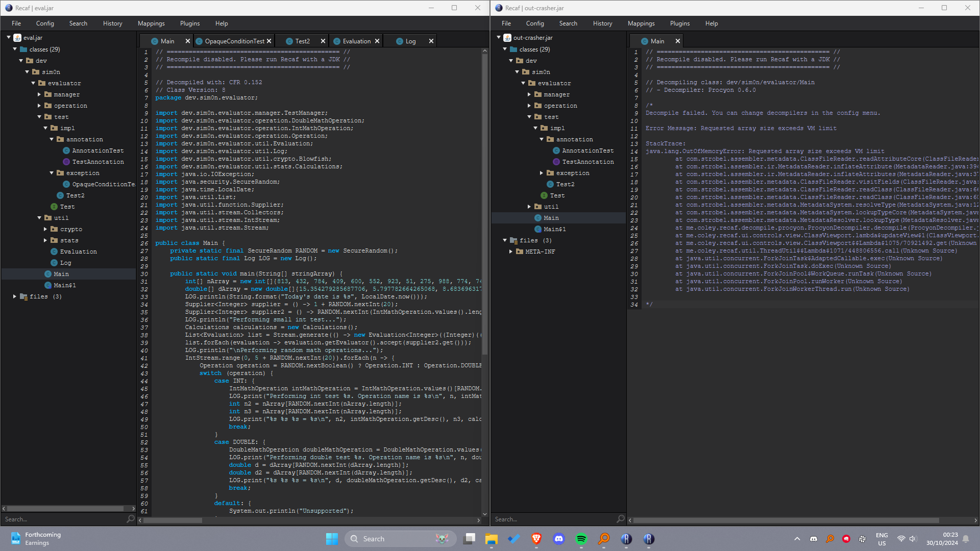Click out-crasher.jar root jar icon
The image size is (980, 551).
[507, 38]
